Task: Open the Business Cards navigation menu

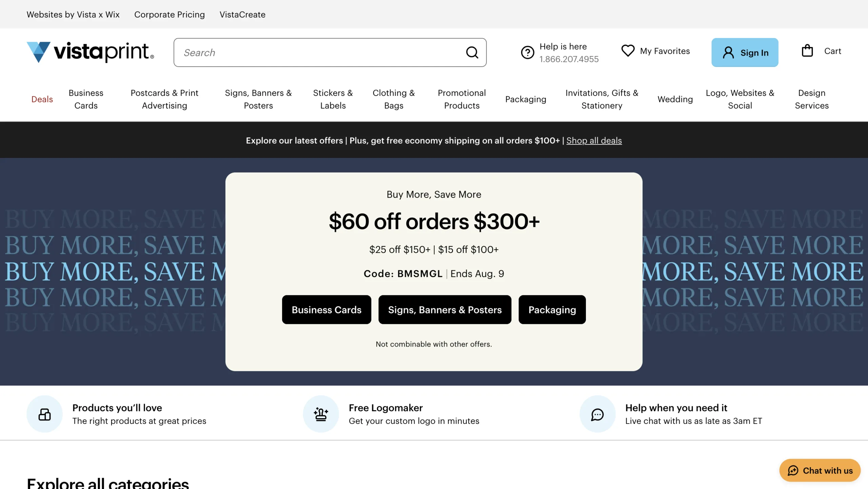Action: [x=86, y=99]
